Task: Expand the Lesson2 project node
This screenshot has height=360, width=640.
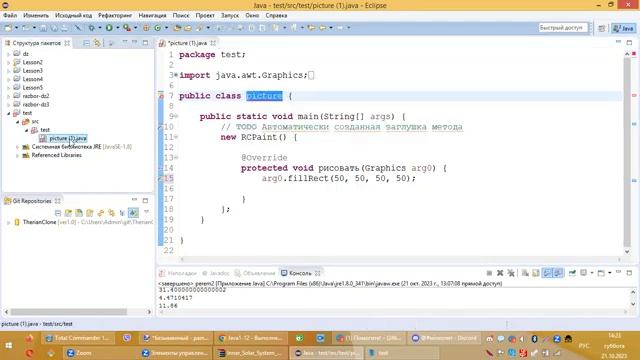Action: point(9,62)
